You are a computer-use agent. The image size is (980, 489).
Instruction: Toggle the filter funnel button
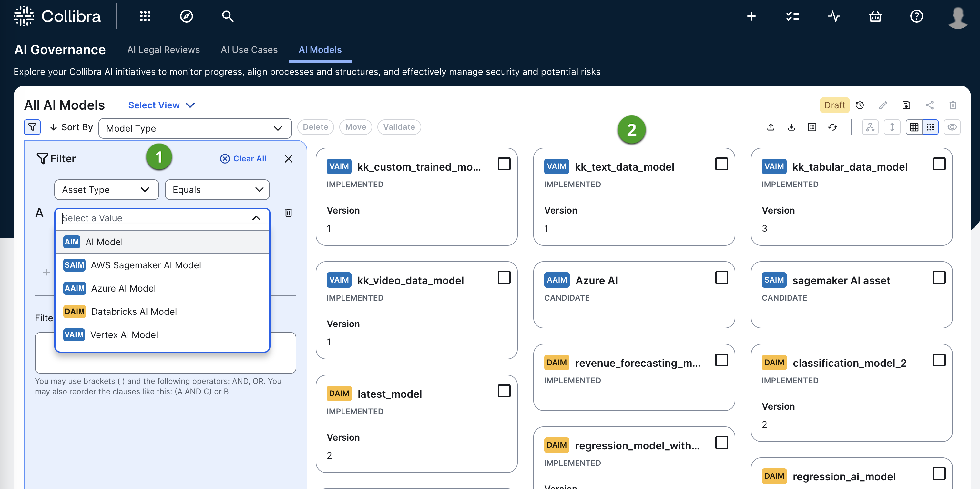tap(32, 127)
